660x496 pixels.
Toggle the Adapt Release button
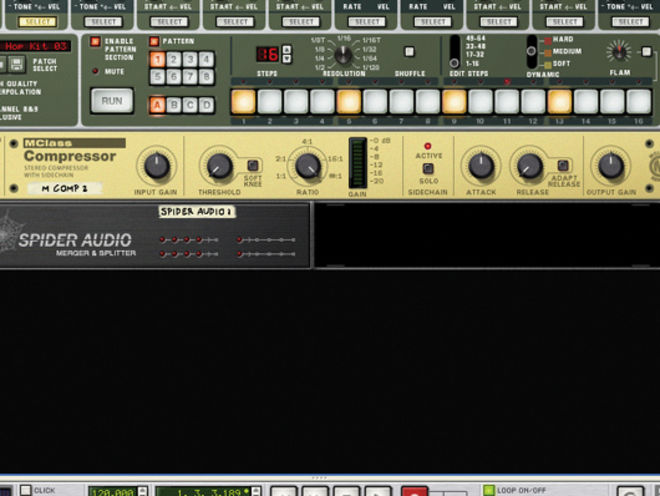point(563,165)
